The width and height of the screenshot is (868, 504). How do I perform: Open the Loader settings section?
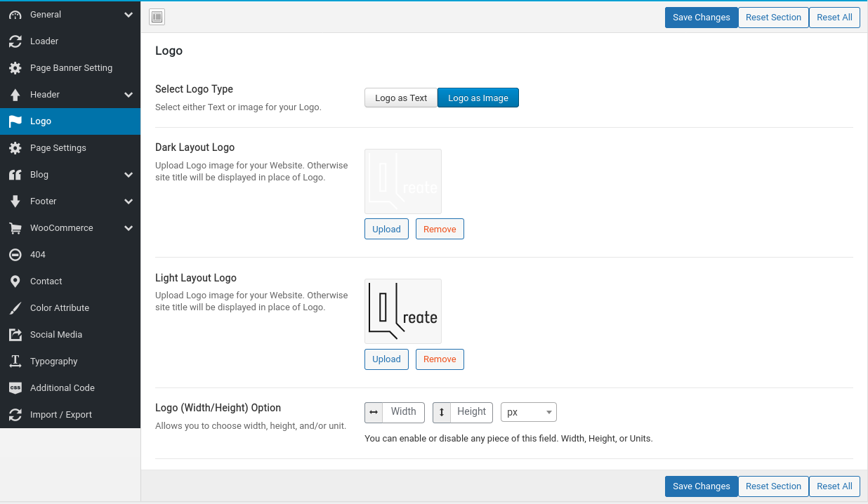(70, 41)
